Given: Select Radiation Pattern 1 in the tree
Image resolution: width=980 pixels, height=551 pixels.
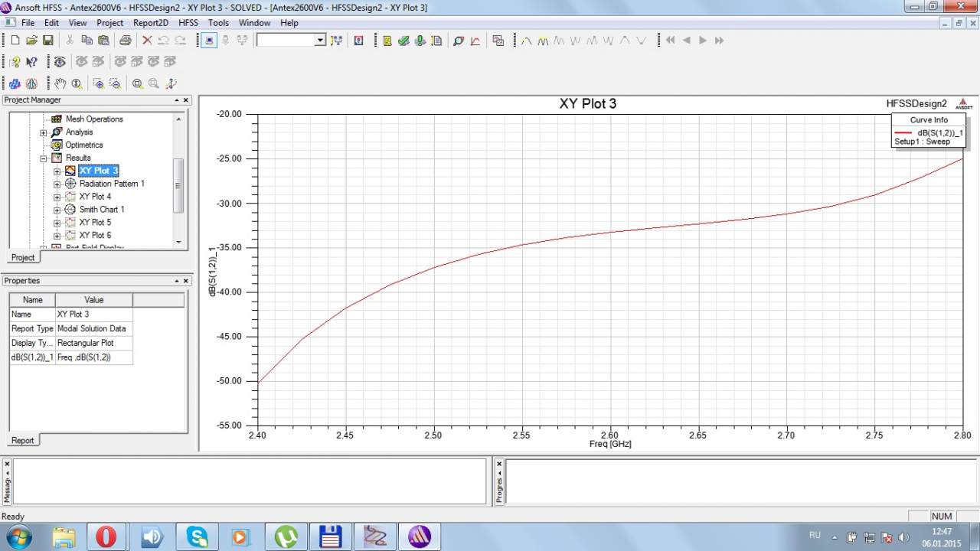Looking at the screenshot, I should 111,184.
